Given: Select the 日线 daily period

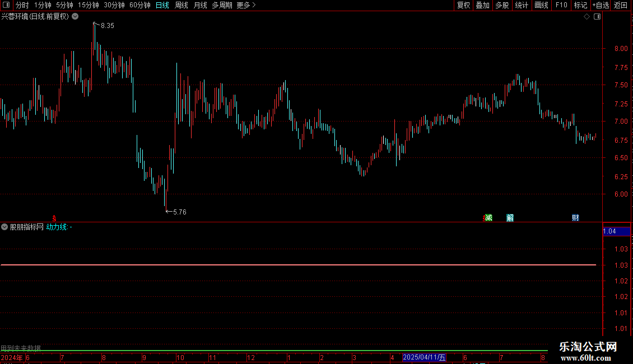Looking at the screenshot, I should point(162,5).
